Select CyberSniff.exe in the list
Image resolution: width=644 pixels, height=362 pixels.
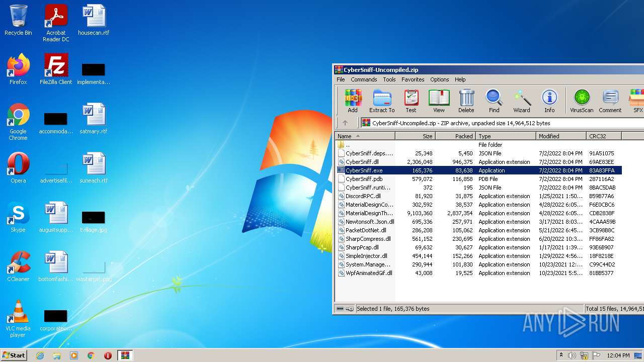tap(479, 170)
